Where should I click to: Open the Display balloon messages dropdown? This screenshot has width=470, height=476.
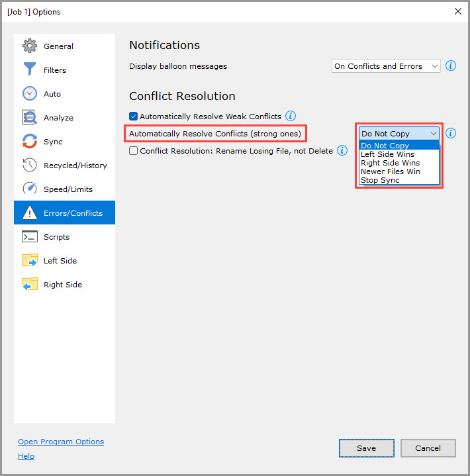[x=386, y=66]
